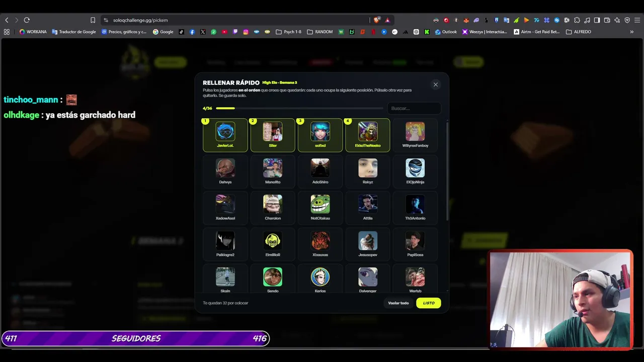Open Google bookmark
Image resolution: width=644 pixels, height=362 pixels.
pyautogui.click(x=163, y=32)
